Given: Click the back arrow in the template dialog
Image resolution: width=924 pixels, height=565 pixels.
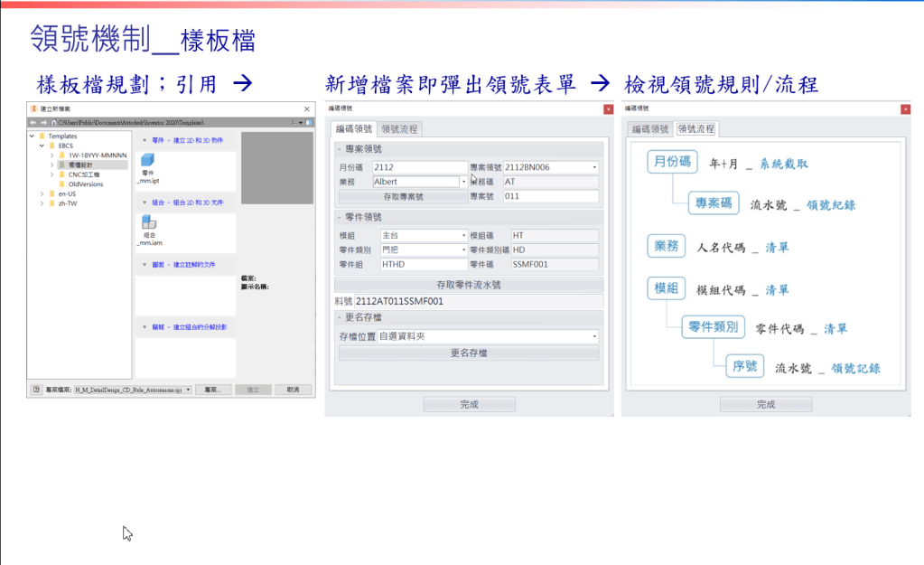Looking at the screenshot, I should [33, 121].
